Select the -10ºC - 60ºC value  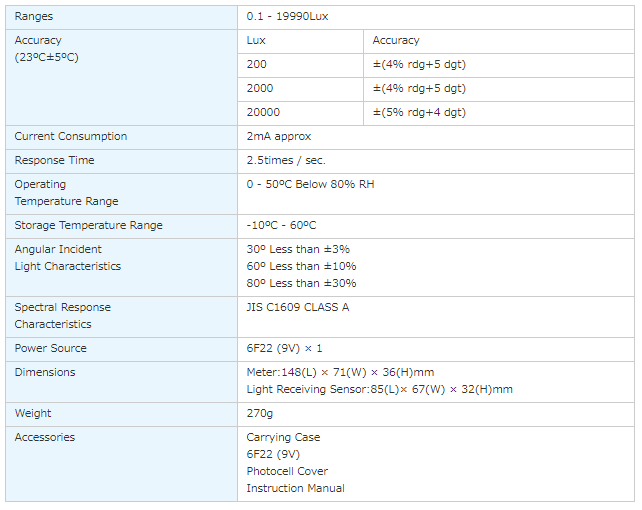(281, 226)
